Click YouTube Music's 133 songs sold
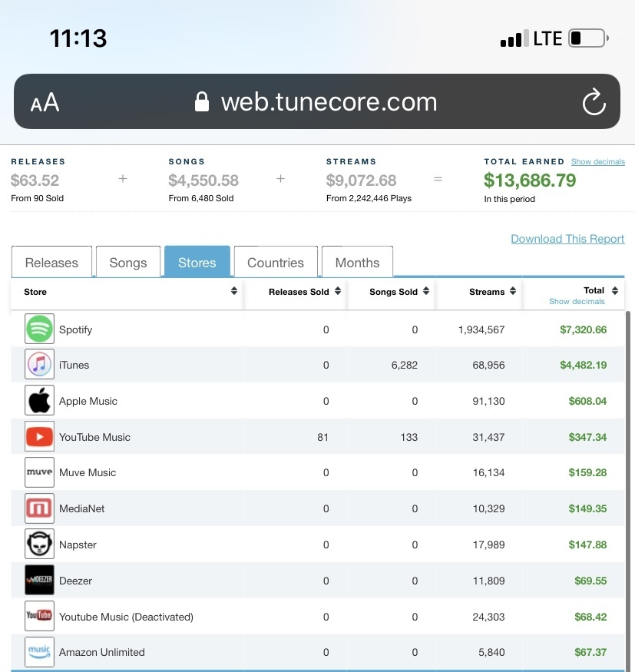 coord(408,437)
